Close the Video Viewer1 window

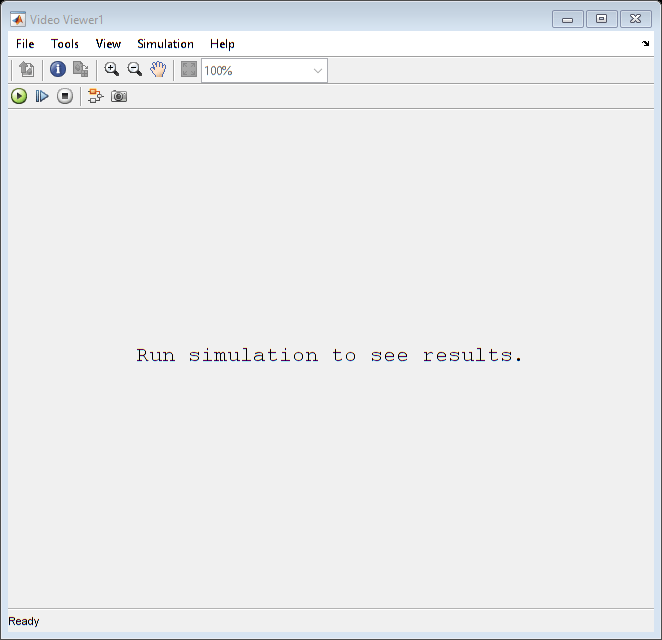[635, 19]
